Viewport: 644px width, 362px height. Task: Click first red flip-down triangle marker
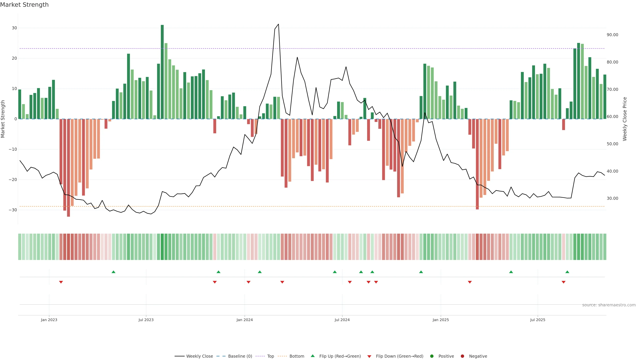tap(61, 282)
